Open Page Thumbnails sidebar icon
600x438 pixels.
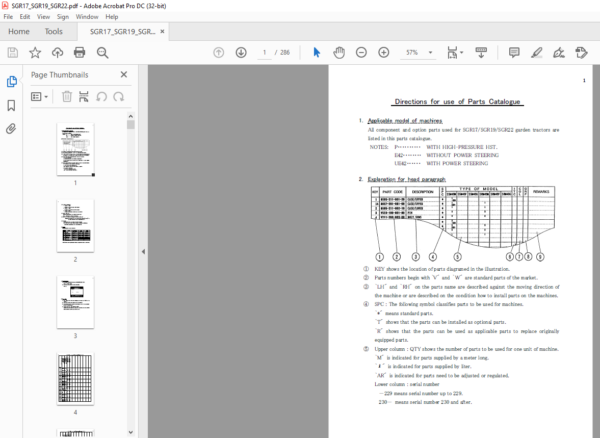tap(11, 81)
